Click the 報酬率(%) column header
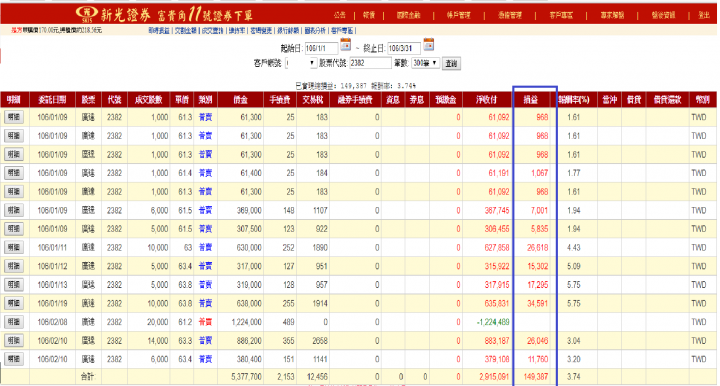Viewport: 720px width, 386px height. (574, 100)
